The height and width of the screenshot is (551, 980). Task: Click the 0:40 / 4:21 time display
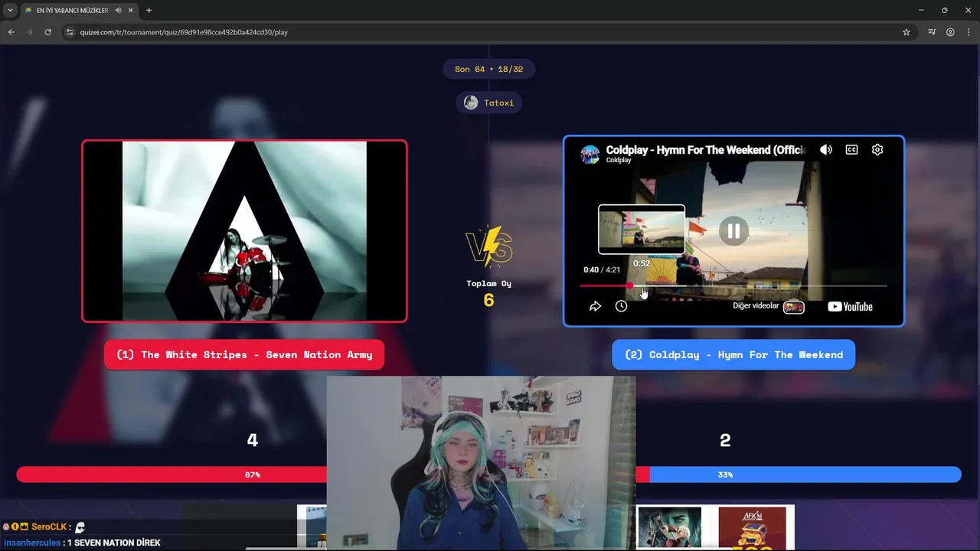[x=602, y=269]
